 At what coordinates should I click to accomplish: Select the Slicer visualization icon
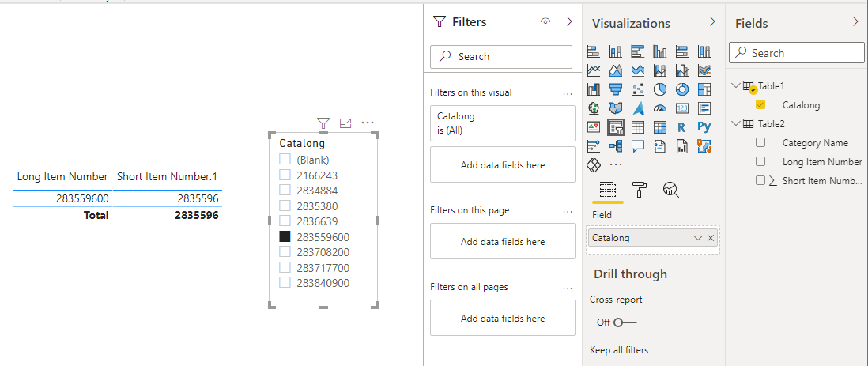[616, 127]
